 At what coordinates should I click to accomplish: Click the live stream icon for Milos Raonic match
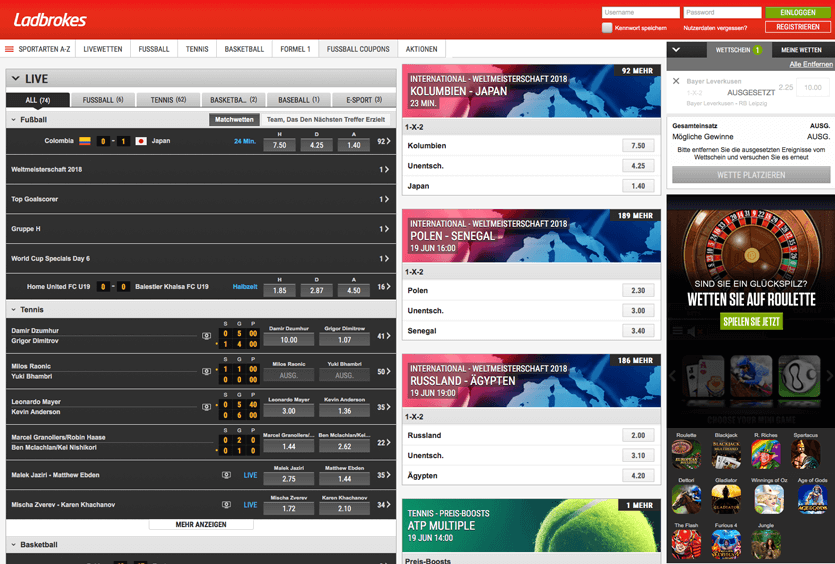(x=207, y=371)
